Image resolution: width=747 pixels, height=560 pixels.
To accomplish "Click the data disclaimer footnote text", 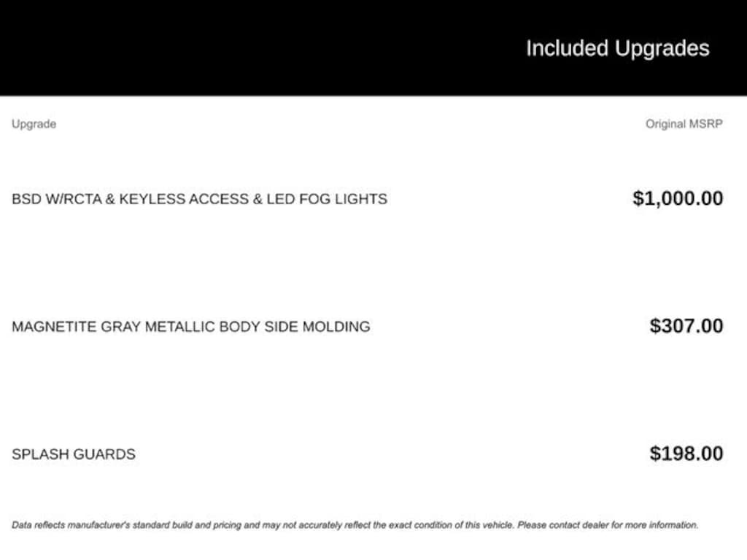I will coord(355,525).
